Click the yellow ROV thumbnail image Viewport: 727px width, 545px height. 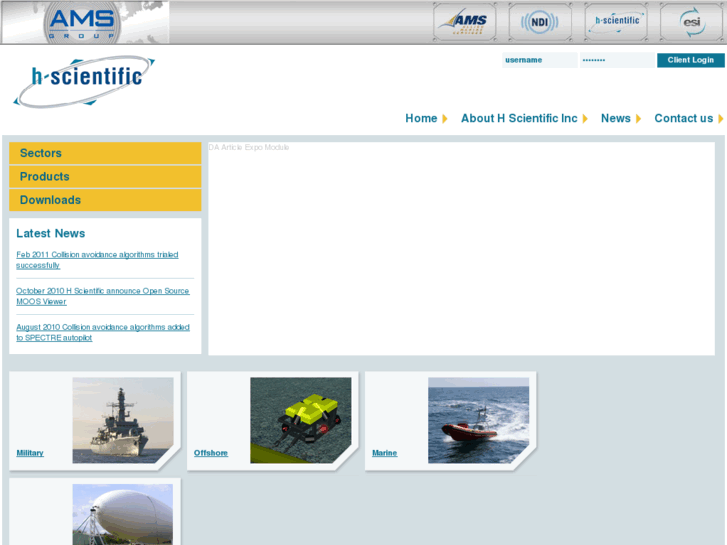click(x=301, y=420)
